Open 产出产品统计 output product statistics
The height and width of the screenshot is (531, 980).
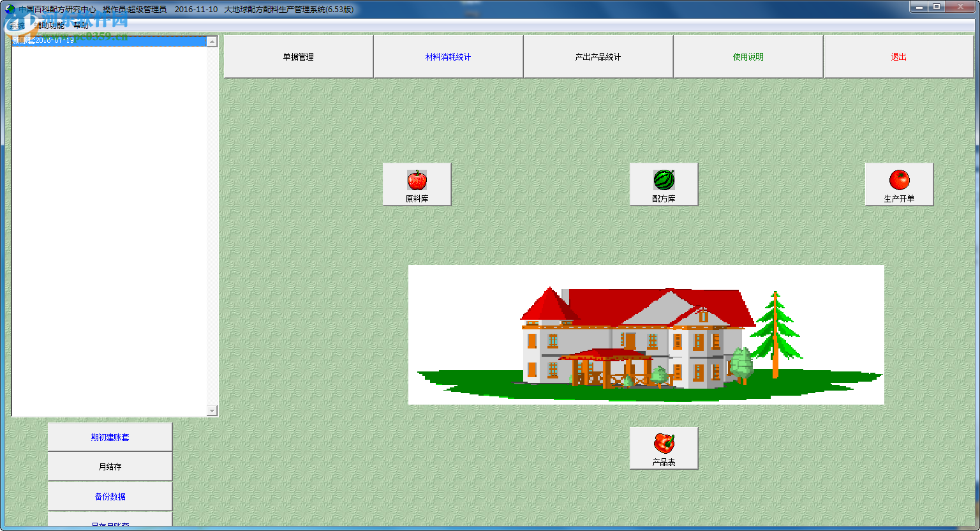tap(598, 57)
